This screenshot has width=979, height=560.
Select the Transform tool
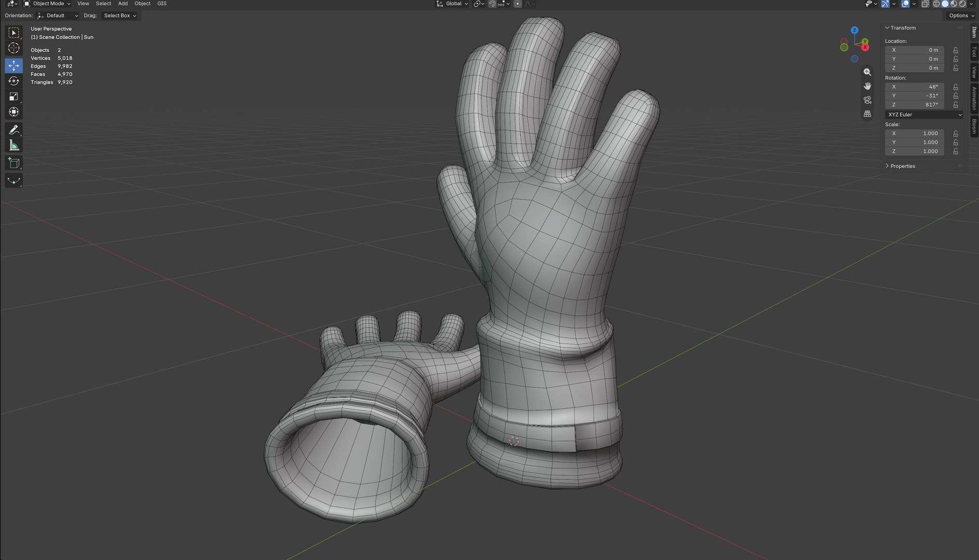coord(14,112)
